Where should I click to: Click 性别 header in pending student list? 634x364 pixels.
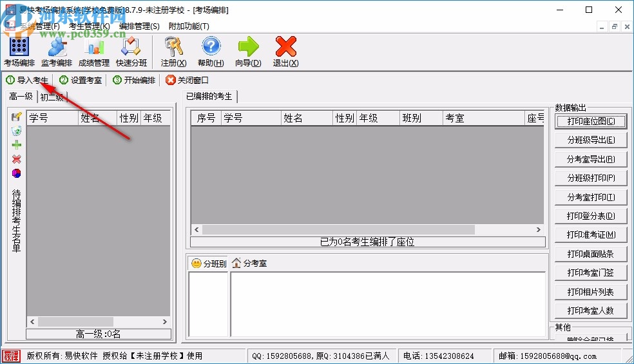pos(129,118)
